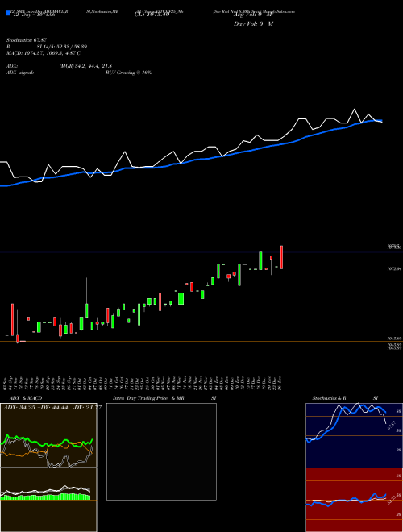Select the '(MGR) 34.2, 44.4, 21.8' ADX values

click(85, 66)
